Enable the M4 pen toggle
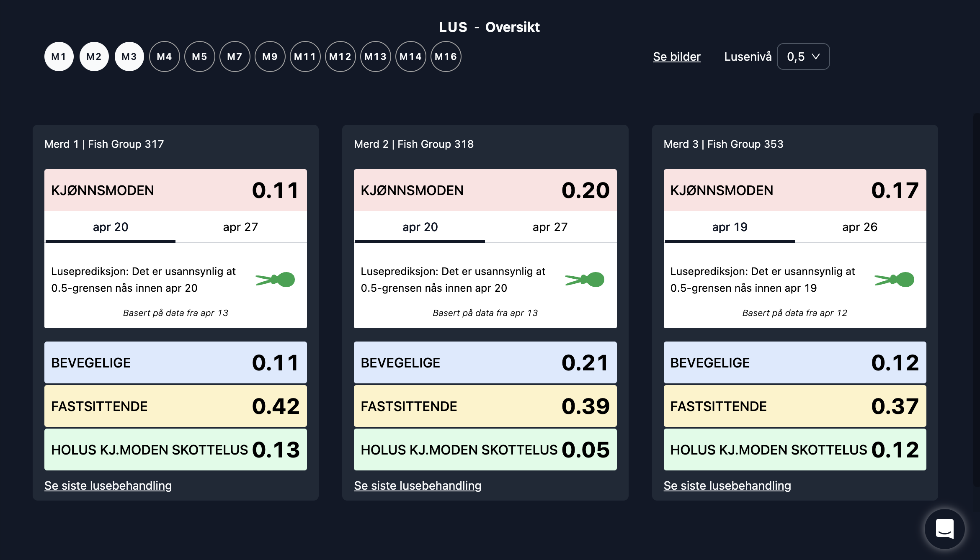 165,57
